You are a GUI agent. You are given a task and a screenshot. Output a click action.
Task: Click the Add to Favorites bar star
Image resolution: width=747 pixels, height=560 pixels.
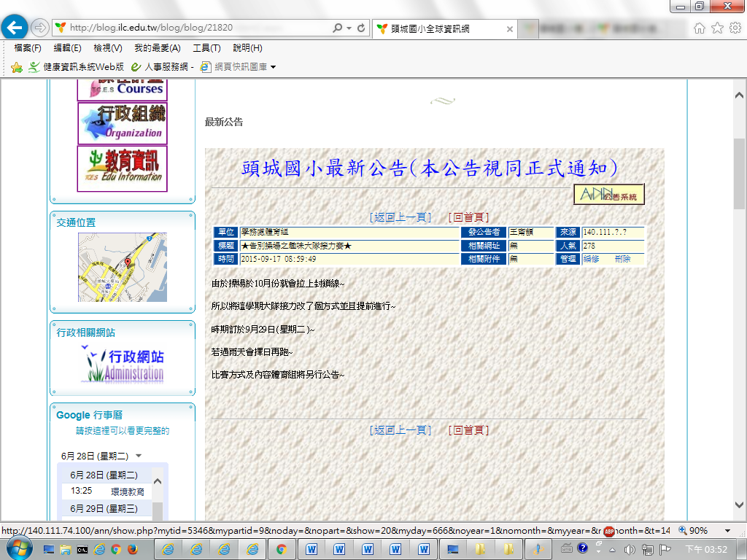point(17,67)
